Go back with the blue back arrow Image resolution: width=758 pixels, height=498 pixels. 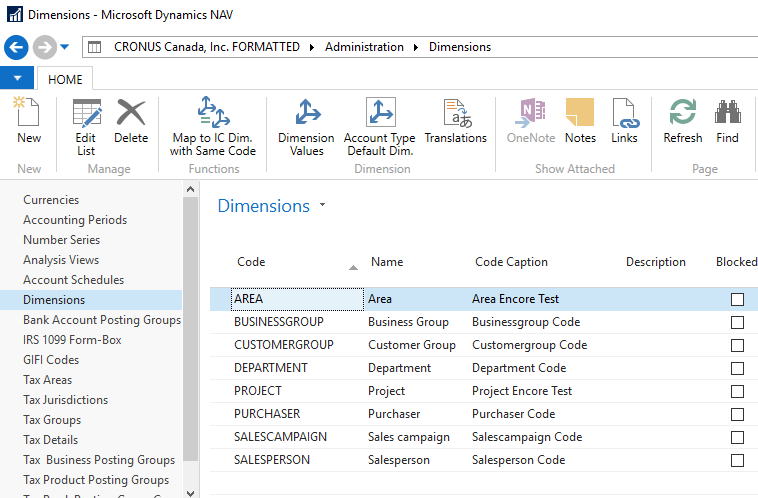tap(16, 47)
